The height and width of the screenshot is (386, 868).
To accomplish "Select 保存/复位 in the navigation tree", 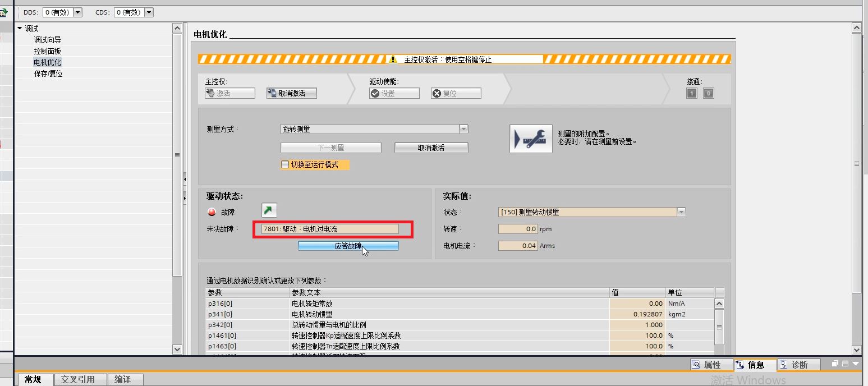I will pos(48,73).
